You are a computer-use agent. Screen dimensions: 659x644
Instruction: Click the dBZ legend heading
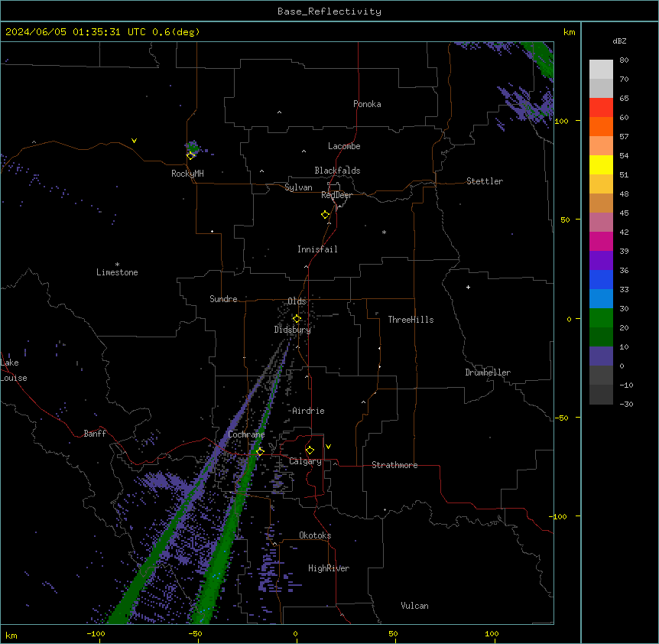click(x=619, y=41)
